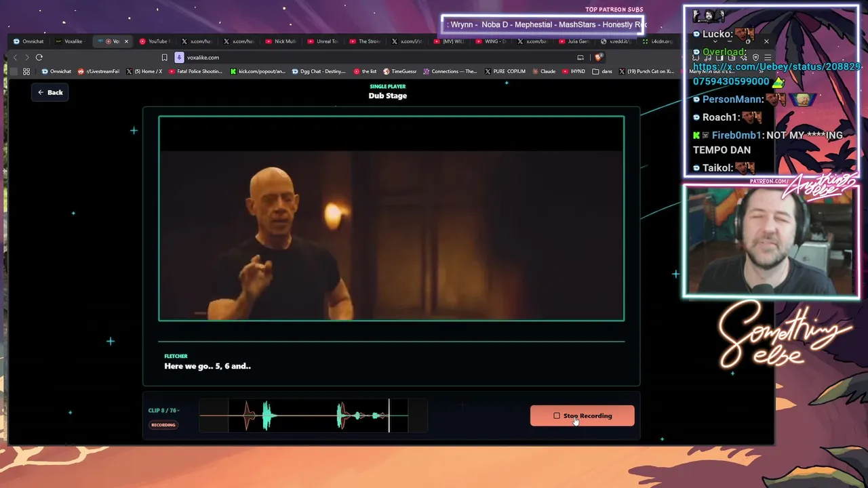Open the x.com link in Overload's chat message
Viewport: 868px width, 488px height.
tap(777, 74)
